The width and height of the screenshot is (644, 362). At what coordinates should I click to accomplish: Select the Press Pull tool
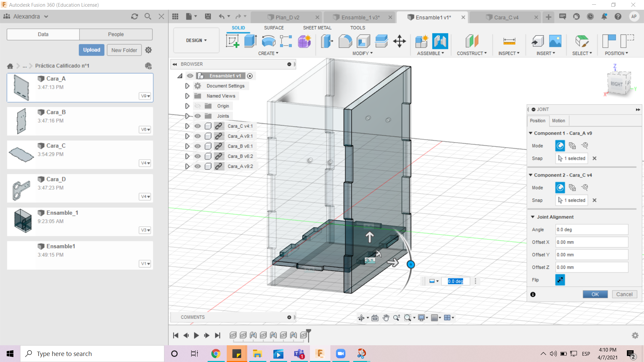click(x=327, y=41)
